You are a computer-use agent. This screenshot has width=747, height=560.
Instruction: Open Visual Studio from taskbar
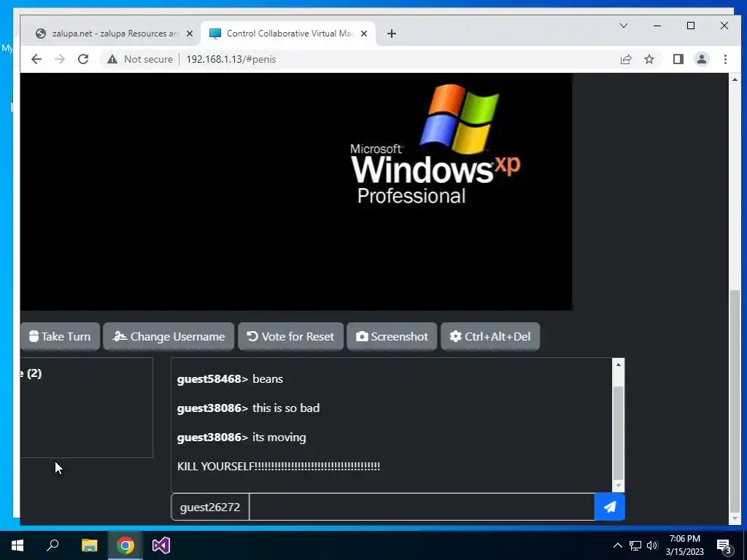click(161, 545)
